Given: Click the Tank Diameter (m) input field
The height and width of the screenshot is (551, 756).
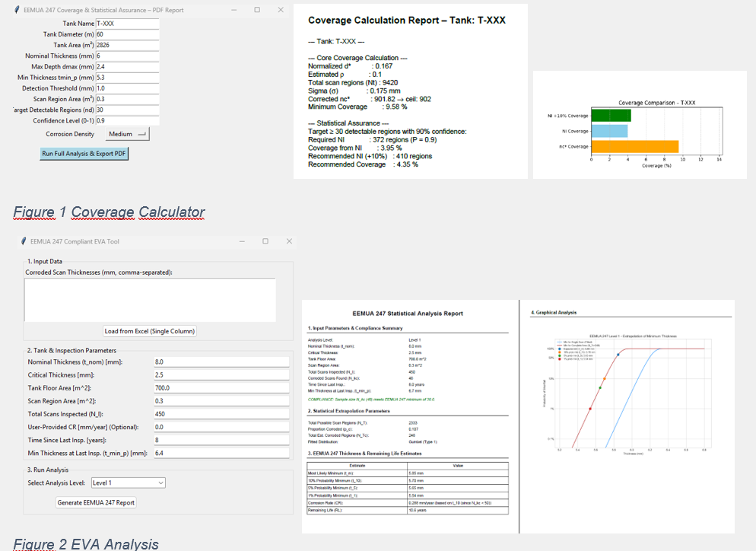Looking at the screenshot, I should click(x=127, y=34).
